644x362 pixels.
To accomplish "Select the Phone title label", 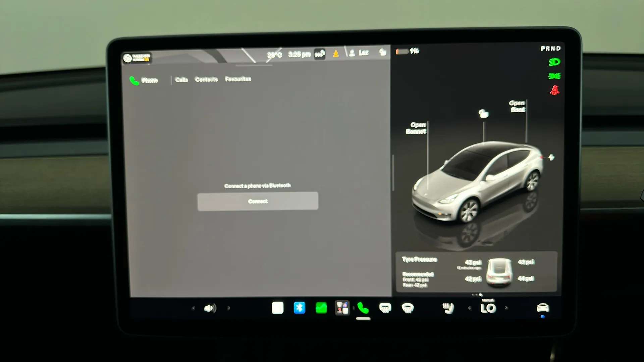I will [x=150, y=80].
